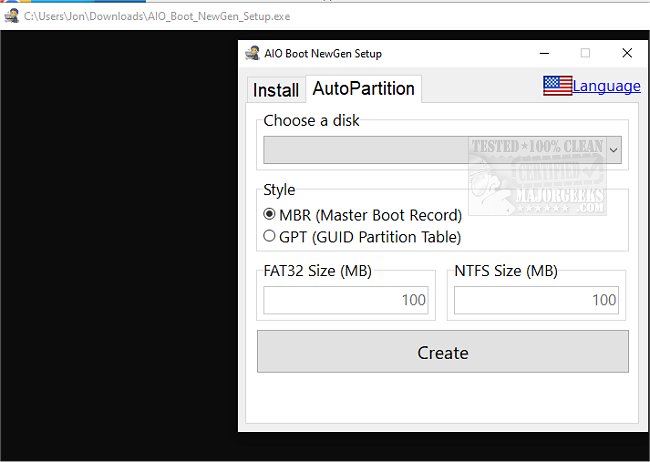Click the installer icon beside file path
The width and height of the screenshot is (650, 462).
12,16
